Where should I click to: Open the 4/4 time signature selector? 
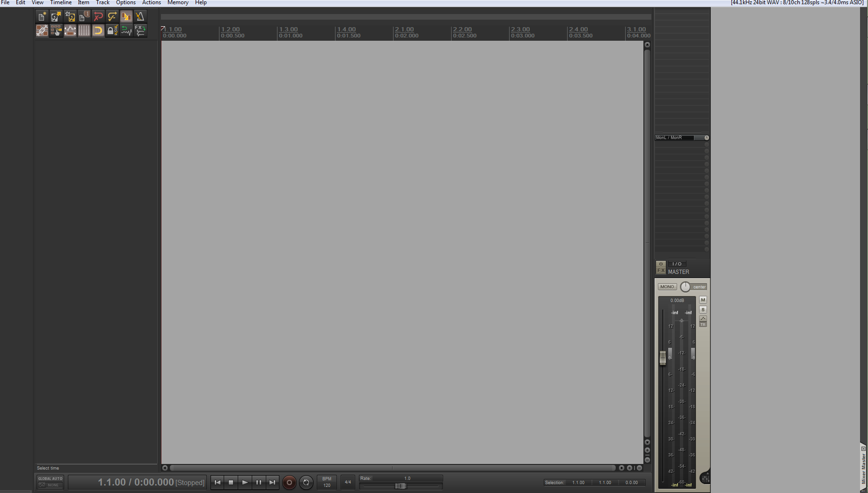click(348, 482)
